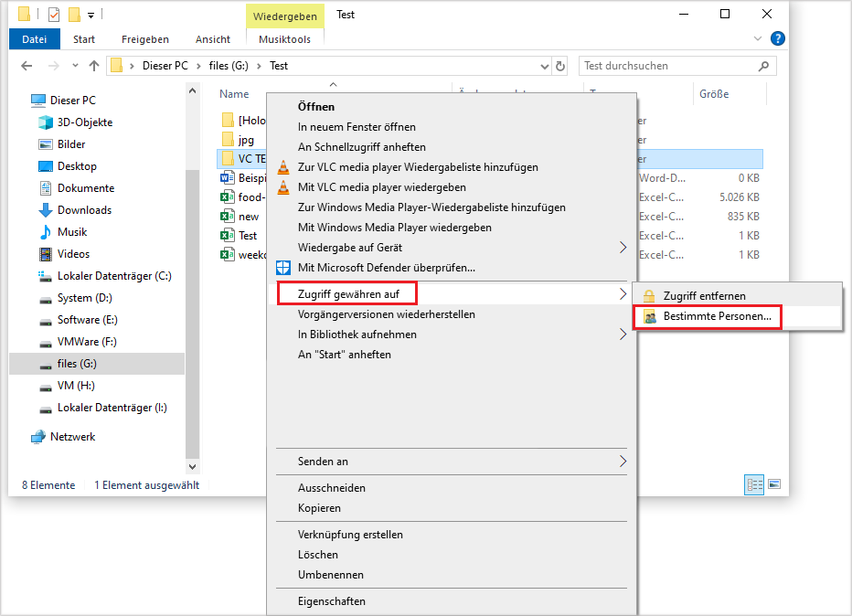Go back with the left arrow button
852x616 pixels.
pyautogui.click(x=27, y=67)
